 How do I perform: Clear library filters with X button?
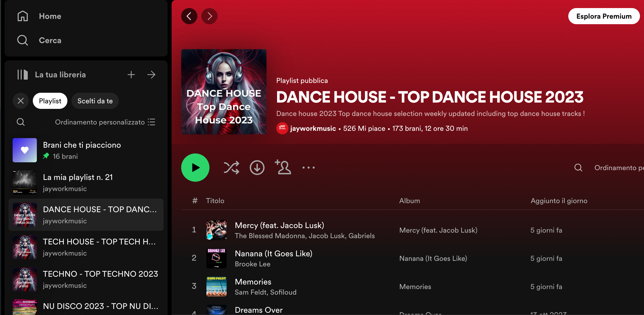21,101
